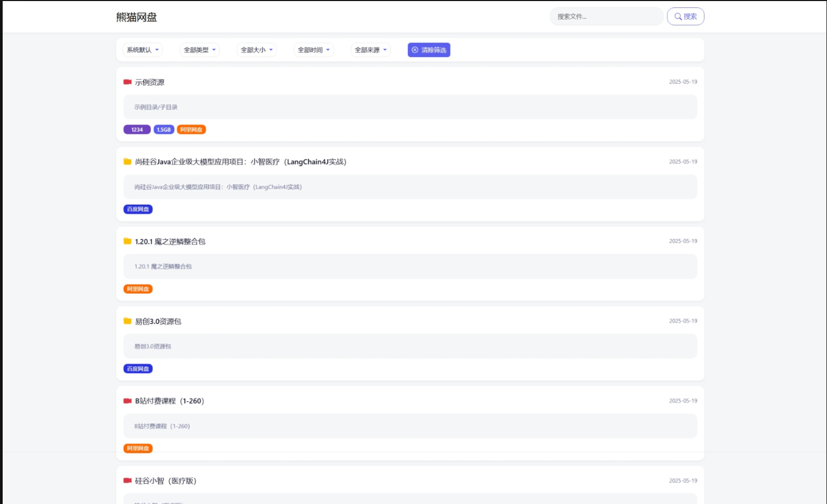The image size is (827, 504).
Task: Click the gray path text 尚硅谷Java企业级大模型应用项目
Action: (x=218, y=187)
